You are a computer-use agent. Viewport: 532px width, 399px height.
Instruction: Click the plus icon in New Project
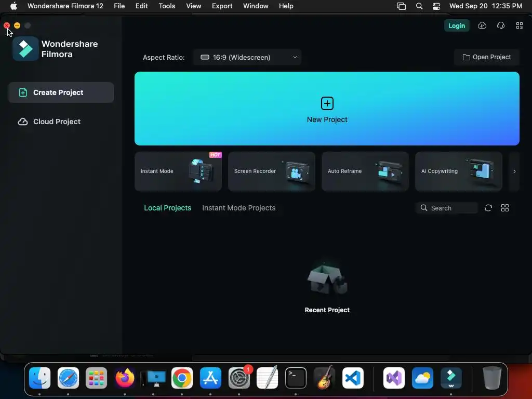coord(327,103)
